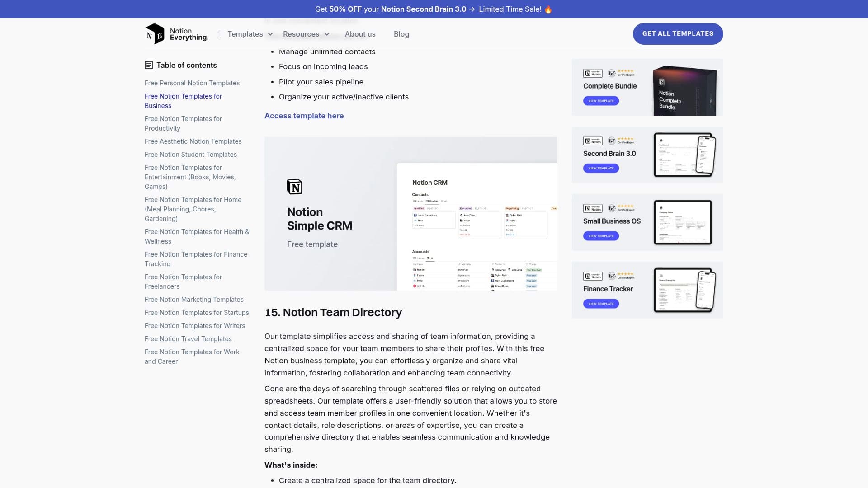Expand the Templates dropdown chevron
The width and height of the screenshot is (868, 488).
click(270, 34)
